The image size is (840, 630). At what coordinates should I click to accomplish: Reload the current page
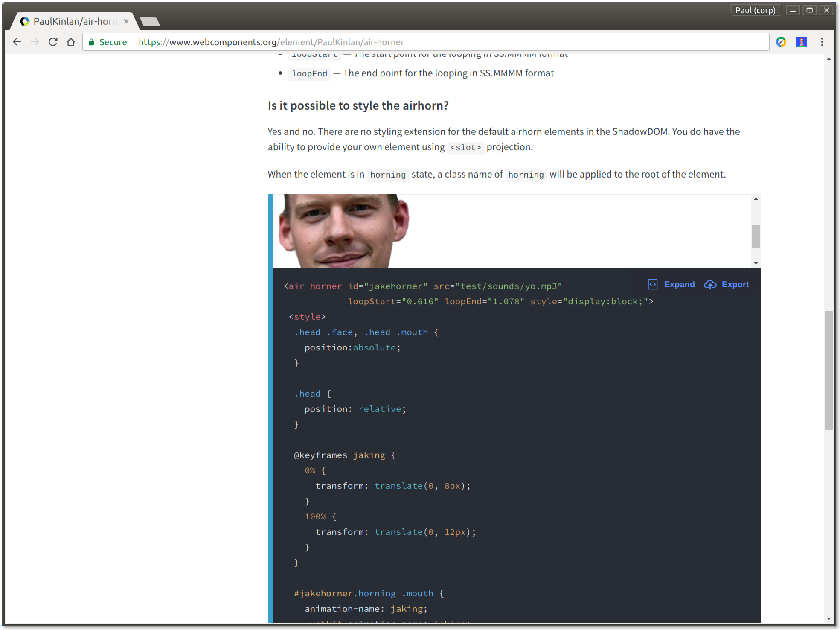pyautogui.click(x=53, y=42)
